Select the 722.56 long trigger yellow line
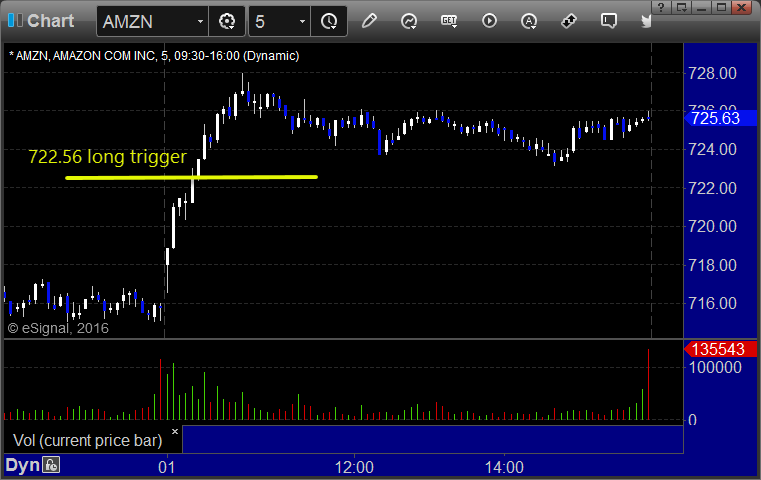 coord(191,177)
